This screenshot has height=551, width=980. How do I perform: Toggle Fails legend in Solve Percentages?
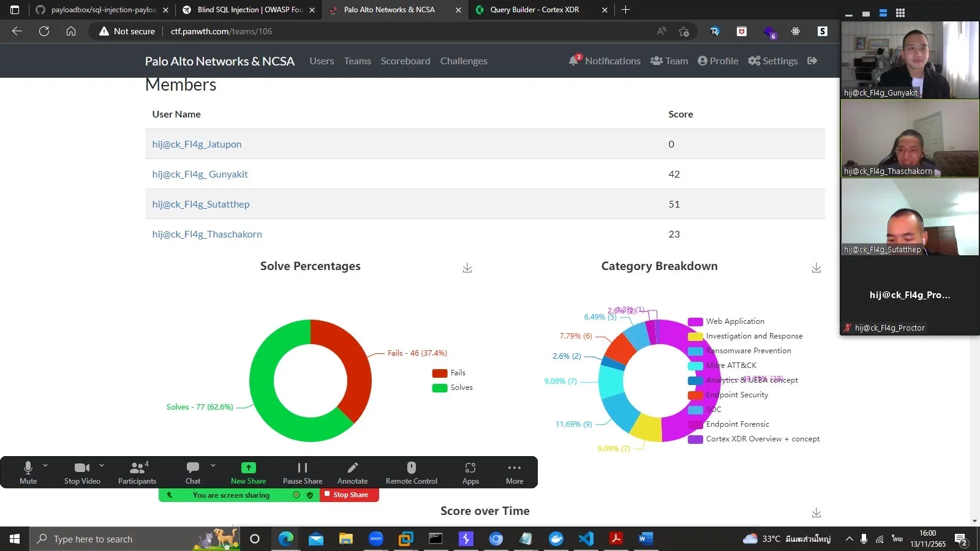pos(449,373)
